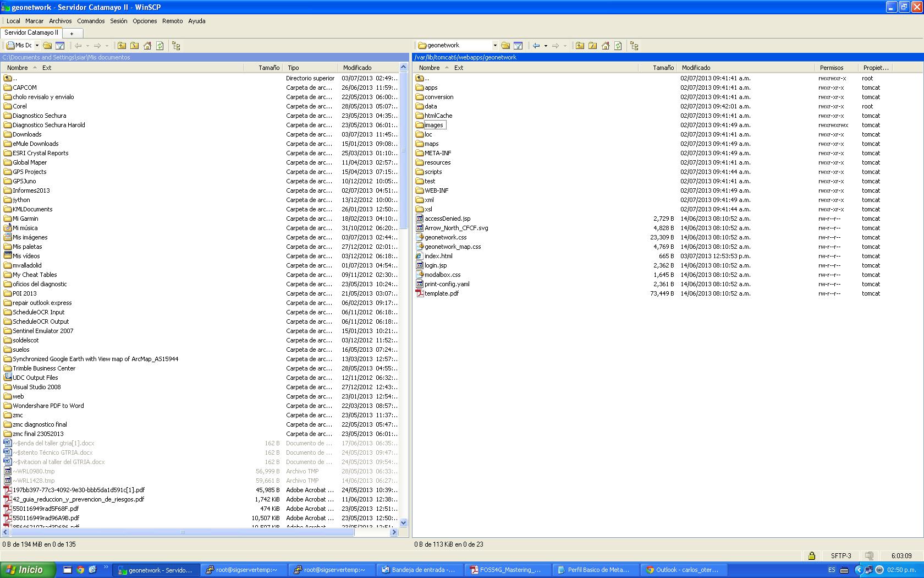
Task: Sort remote panel by Modificado column
Action: tap(745, 68)
